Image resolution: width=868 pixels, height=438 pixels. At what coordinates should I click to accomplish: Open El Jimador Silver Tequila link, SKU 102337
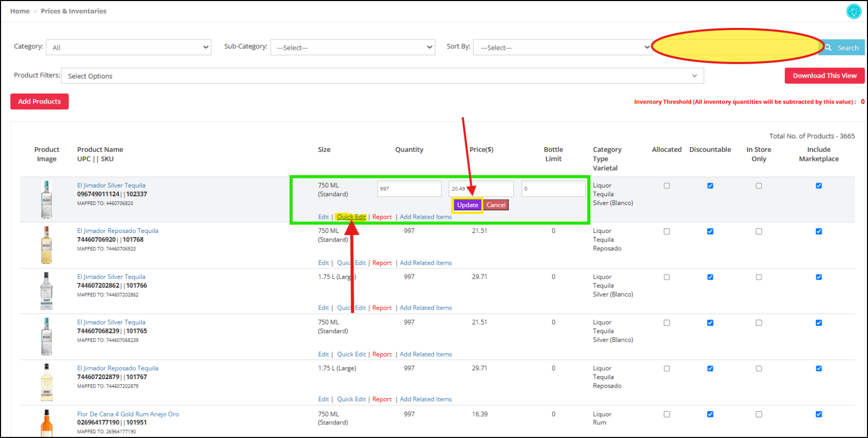point(111,185)
